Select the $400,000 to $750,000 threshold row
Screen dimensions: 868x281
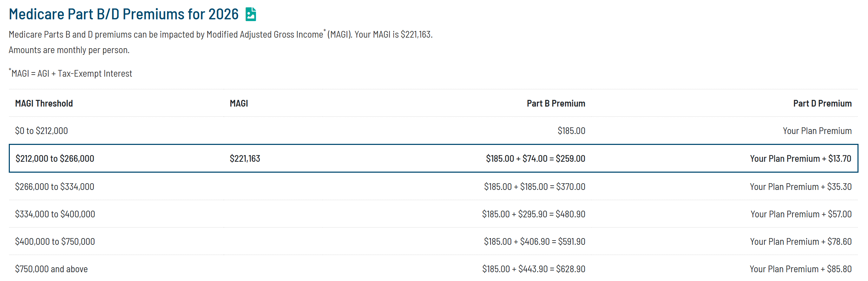433,241
